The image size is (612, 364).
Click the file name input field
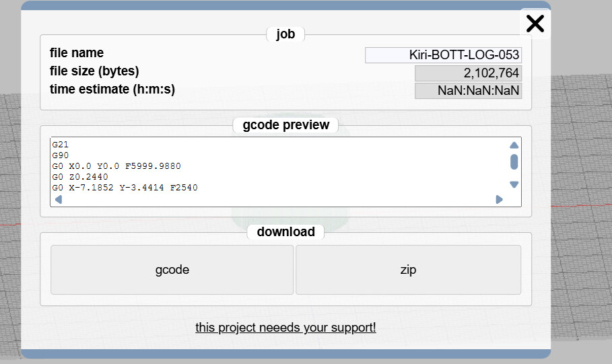pyautogui.click(x=443, y=55)
